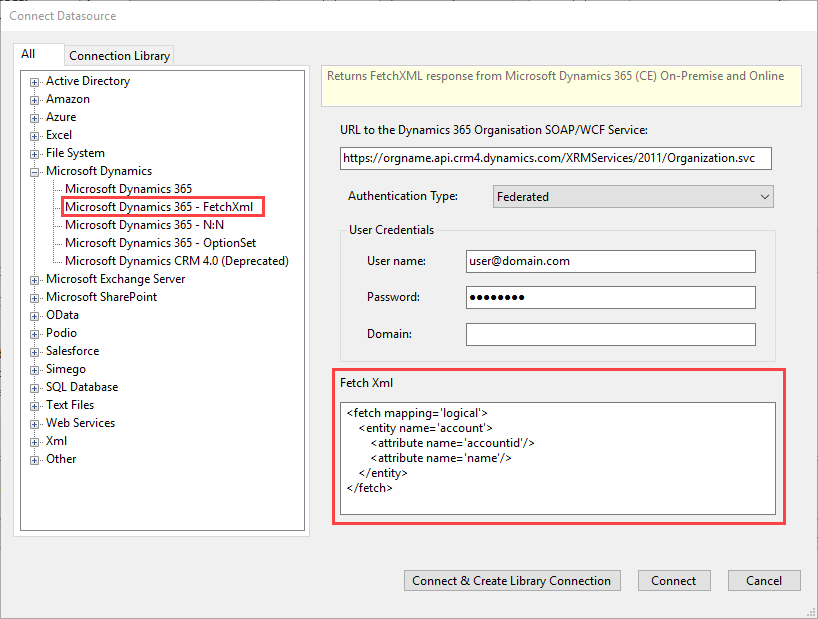Click the User Credentials group label
Screen dimensions: 818x619
[x=391, y=230]
